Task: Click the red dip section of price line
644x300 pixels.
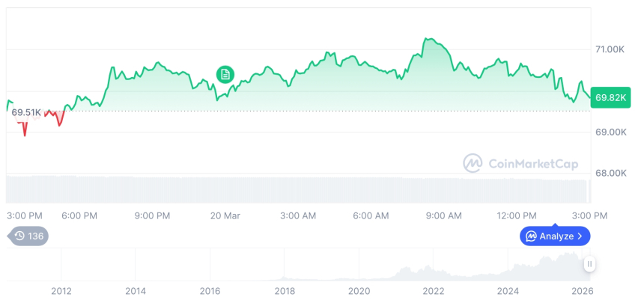Action: tap(25, 129)
